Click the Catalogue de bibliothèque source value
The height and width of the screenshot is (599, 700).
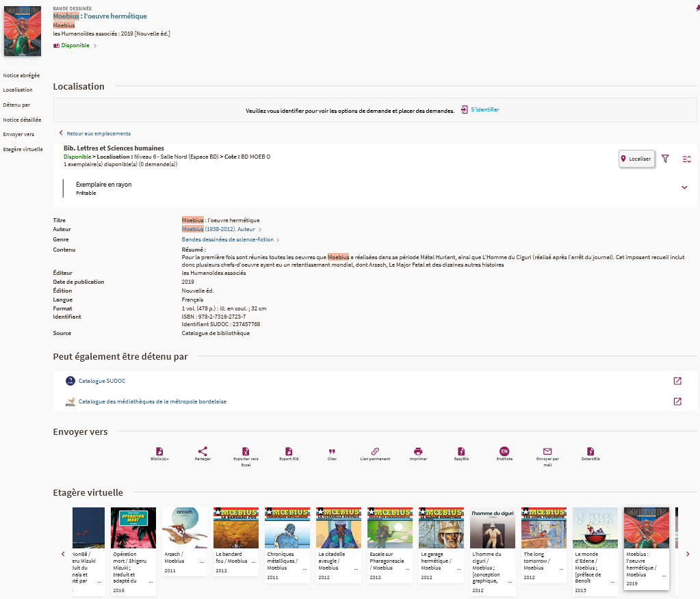[x=216, y=333]
